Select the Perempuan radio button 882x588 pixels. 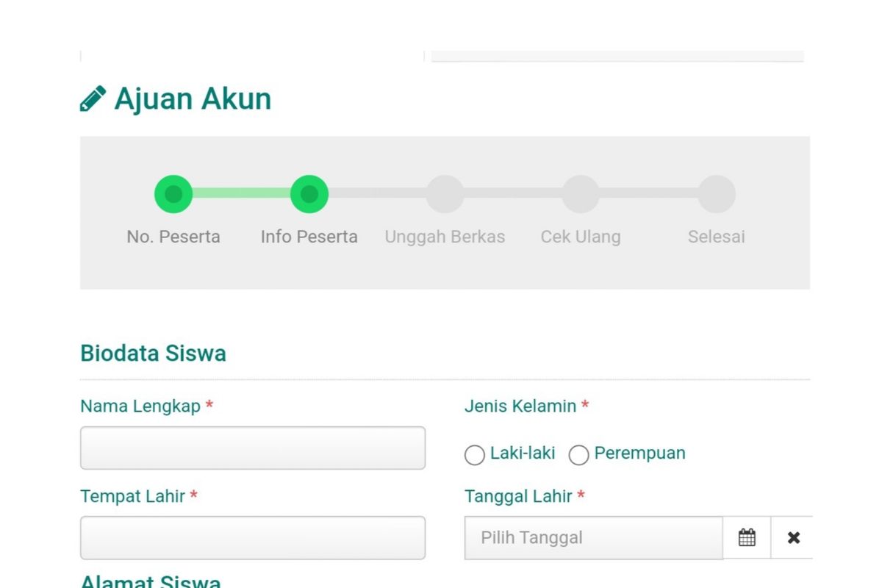pos(579,456)
